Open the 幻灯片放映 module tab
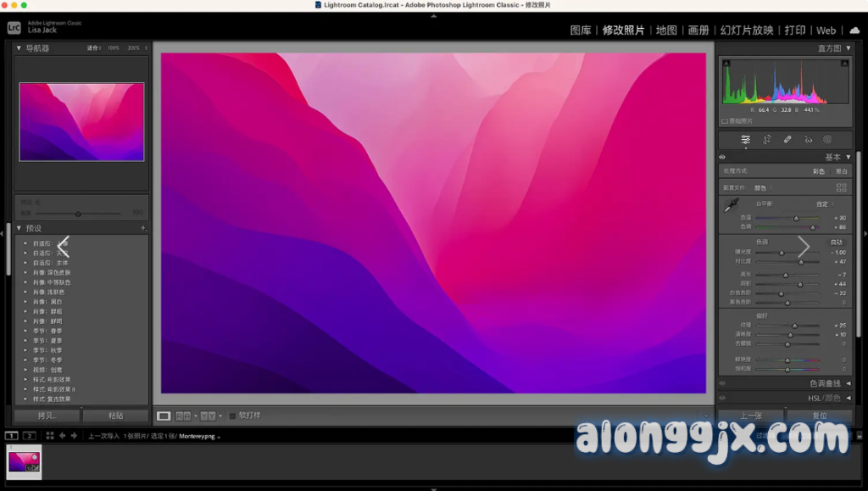Screen dimensions: 868x491 point(746,31)
